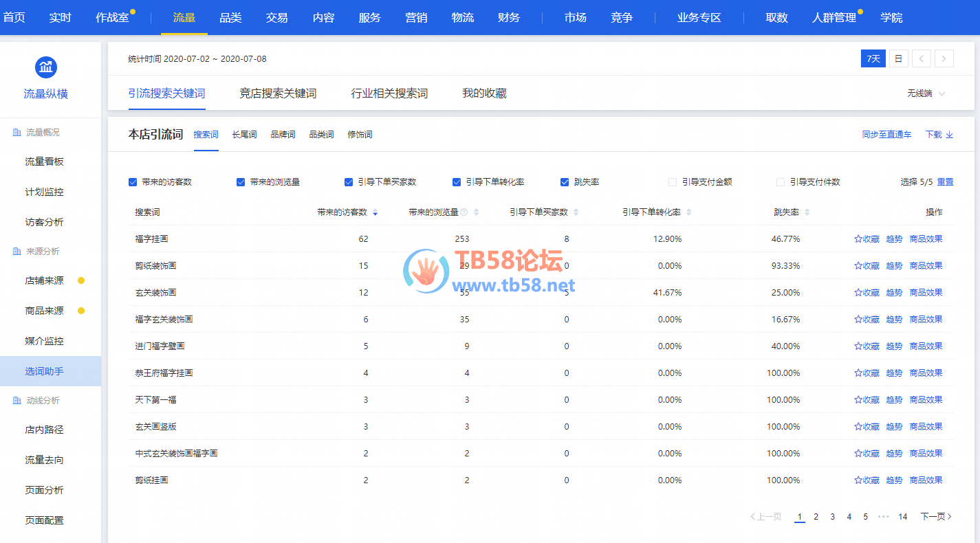Favorite the 玄关装饰画 keyword with 收藏
The image size is (980, 543).
pyautogui.click(x=867, y=293)
